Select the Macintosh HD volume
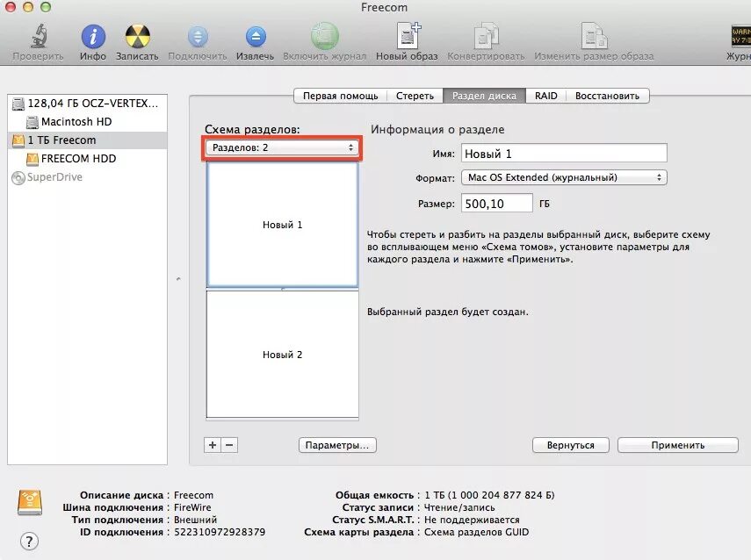Image resolution: width=751 pixels, height=560 pixels. [x=87, y=122]
